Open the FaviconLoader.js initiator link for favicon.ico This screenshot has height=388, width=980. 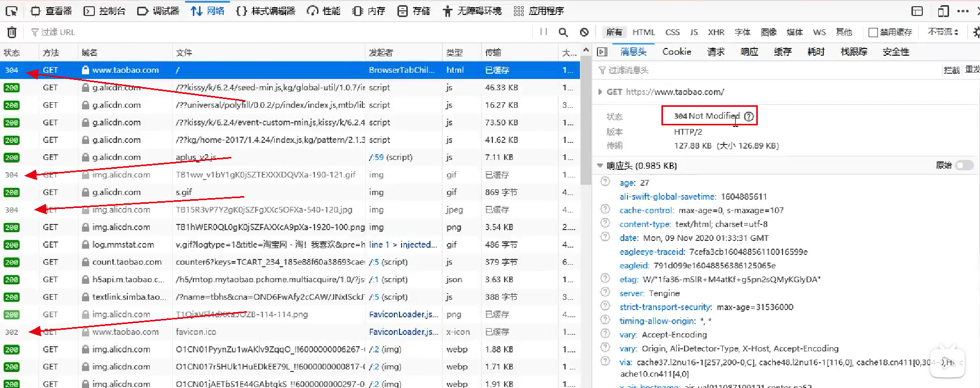pyautogui.click(x=404, y=332)
